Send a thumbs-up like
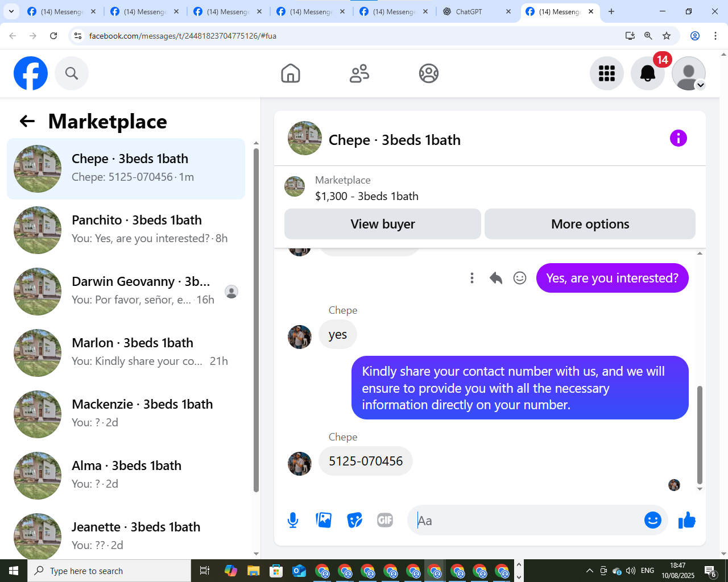Viewport: 728px width, 582px height. [687, 520]
